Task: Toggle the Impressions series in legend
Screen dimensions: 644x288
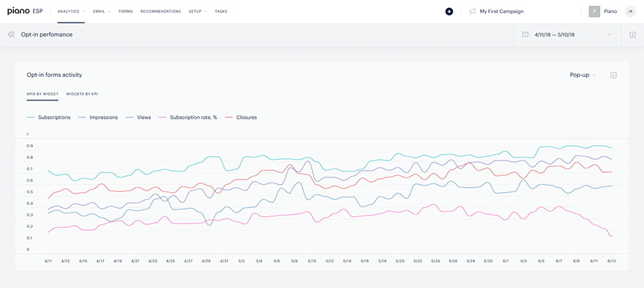Action: pos(98,117)
